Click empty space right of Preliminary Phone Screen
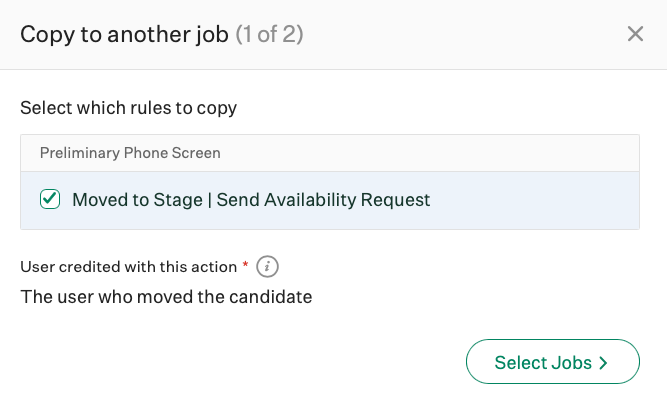 click(x=425, y=153)
